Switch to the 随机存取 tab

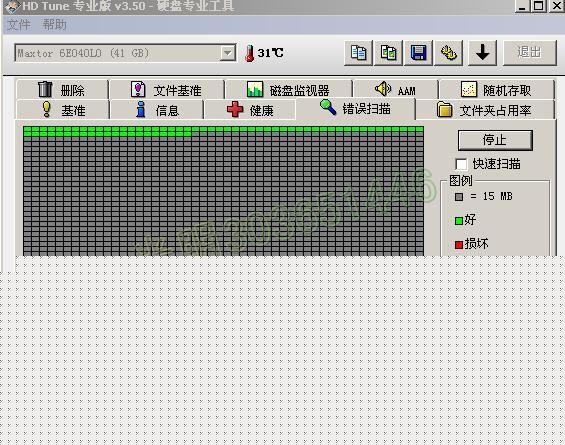tap(497, 90)
